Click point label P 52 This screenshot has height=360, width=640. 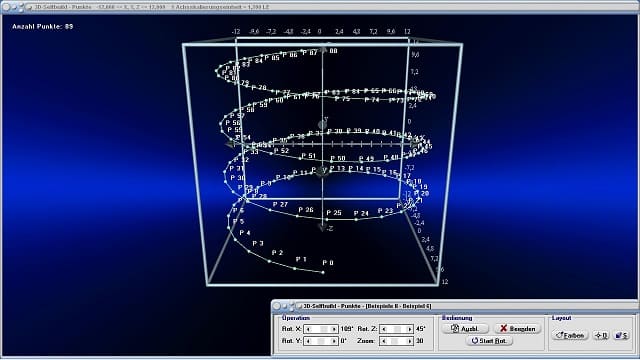[281, 151]
